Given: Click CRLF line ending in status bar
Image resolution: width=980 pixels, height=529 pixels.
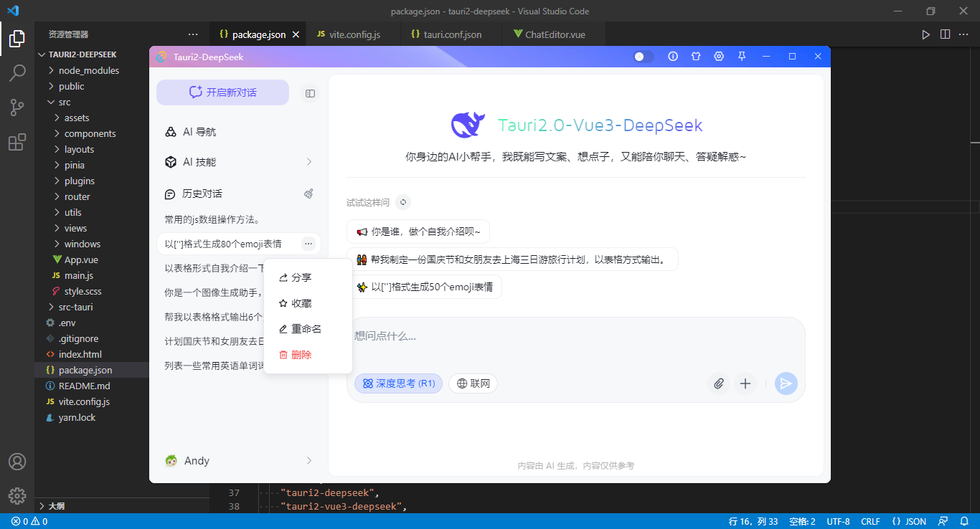Looking at the screenshot, I should click(x=870, y=521).
